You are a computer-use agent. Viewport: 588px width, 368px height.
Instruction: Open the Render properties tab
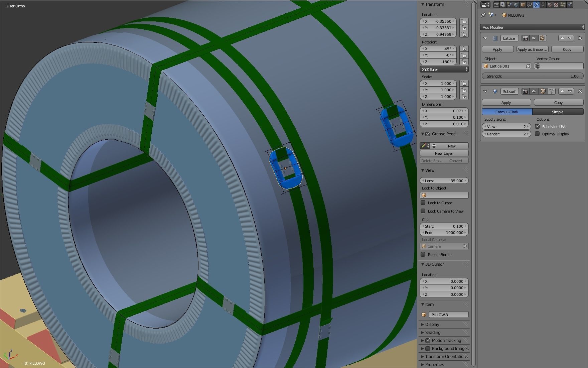point(496,5)
